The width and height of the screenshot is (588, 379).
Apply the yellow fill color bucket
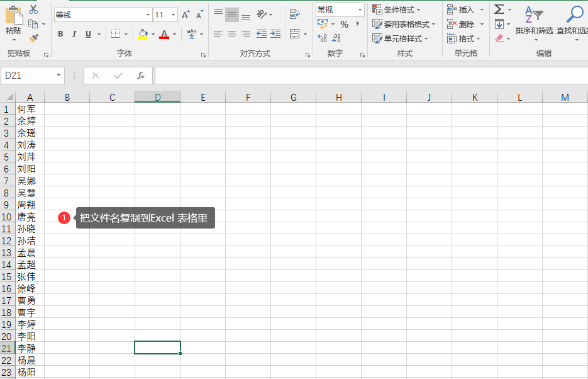[x=143, y=34]
